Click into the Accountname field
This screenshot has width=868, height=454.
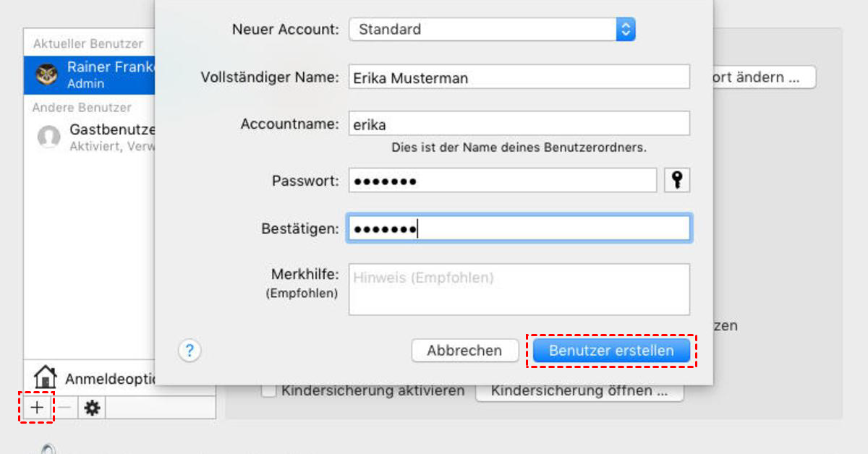[x=519, y=124]
